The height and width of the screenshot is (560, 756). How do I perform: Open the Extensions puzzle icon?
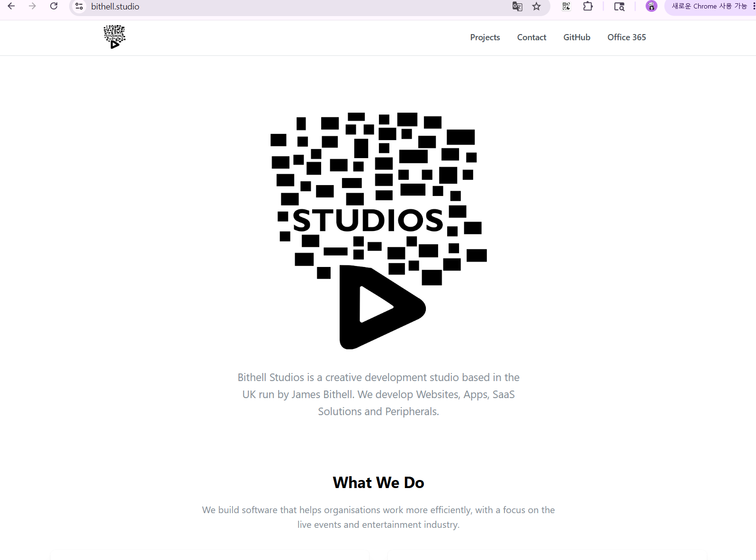[x=588, y=6]
